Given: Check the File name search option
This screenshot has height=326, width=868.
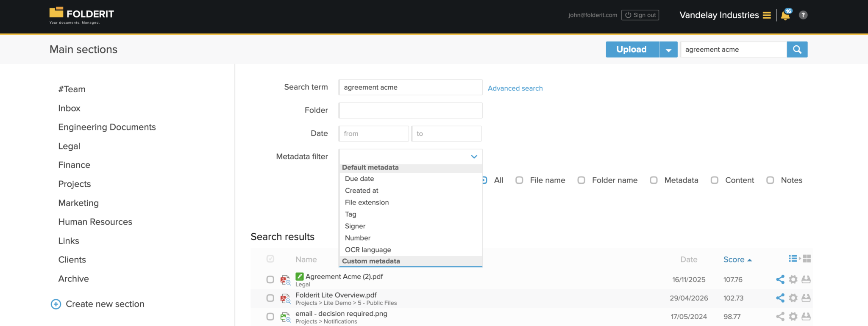Looking at the screenshot, I should pos(519,180).
